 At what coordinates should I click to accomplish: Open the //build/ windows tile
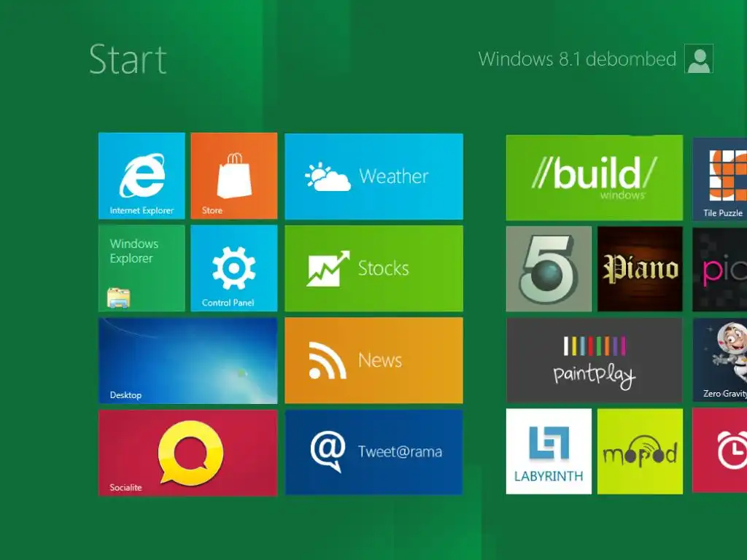[595, 178]
